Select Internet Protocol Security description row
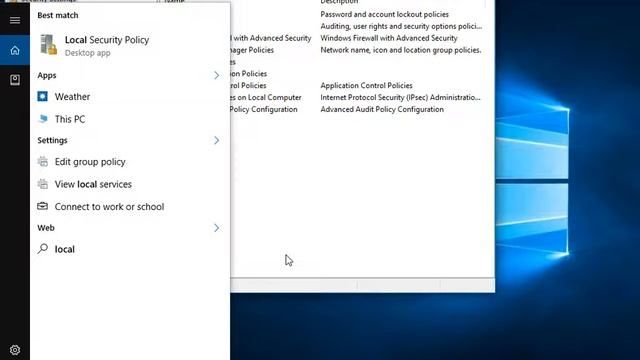The image size is (640, 360). pos(400,97)
